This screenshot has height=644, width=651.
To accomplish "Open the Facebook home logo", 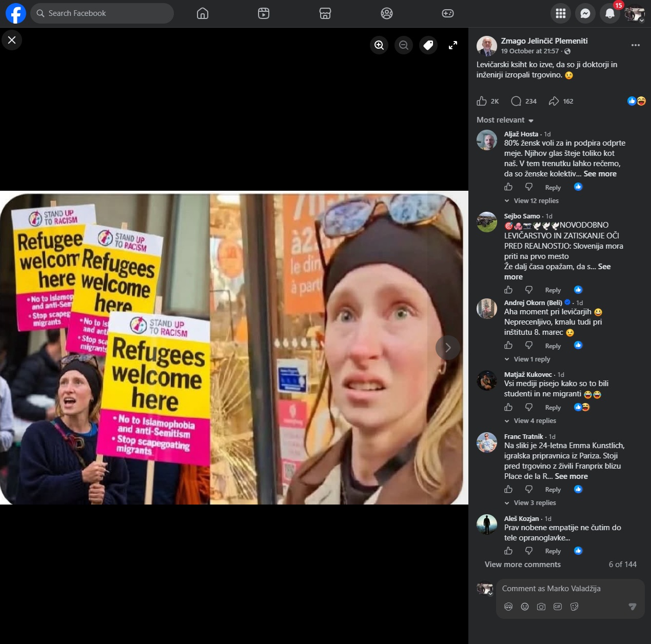I will (16, 13).
